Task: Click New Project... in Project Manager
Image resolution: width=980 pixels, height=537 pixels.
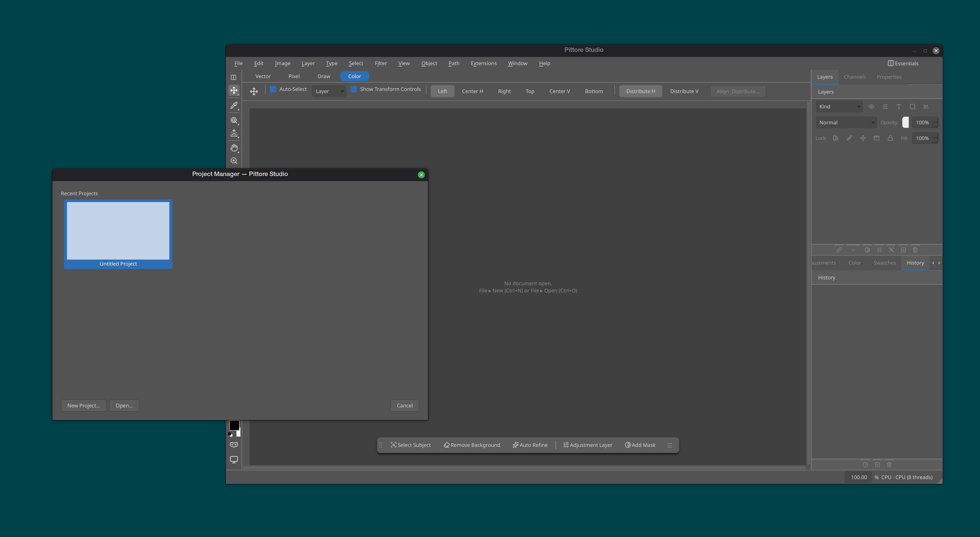Action: click(84, 405)
